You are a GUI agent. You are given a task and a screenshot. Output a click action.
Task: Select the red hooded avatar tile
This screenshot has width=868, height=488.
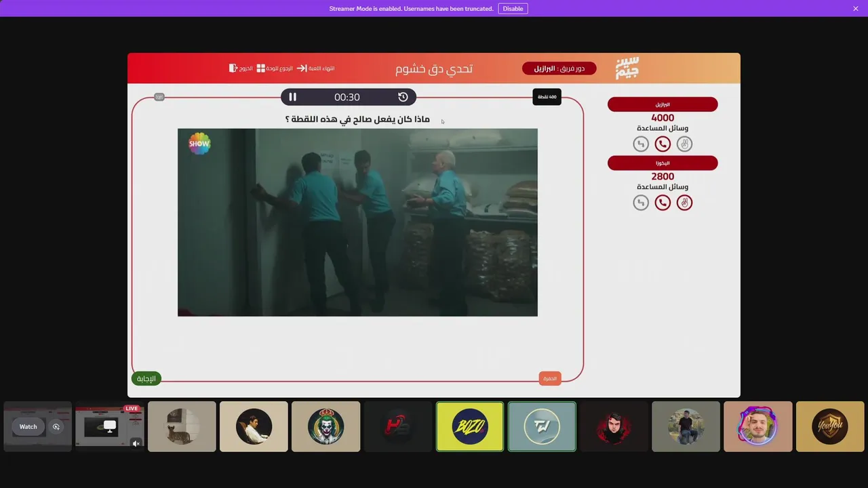tap(614, 426)
